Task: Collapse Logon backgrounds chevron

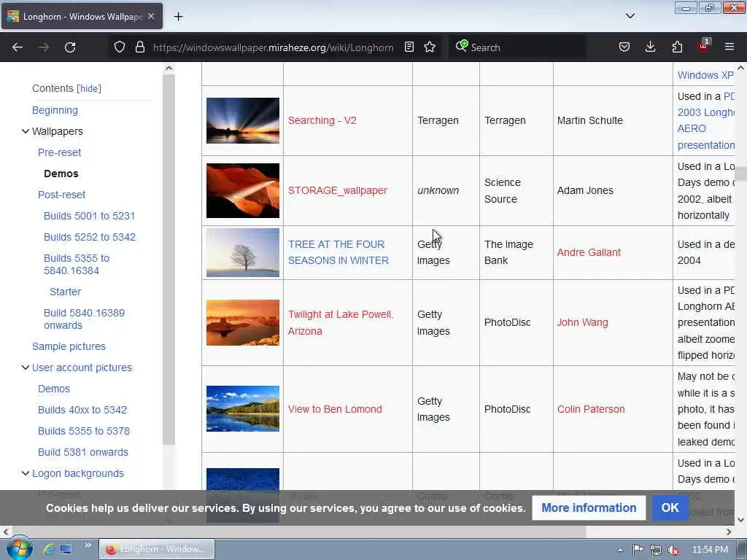Action: (x=26, y=472)
